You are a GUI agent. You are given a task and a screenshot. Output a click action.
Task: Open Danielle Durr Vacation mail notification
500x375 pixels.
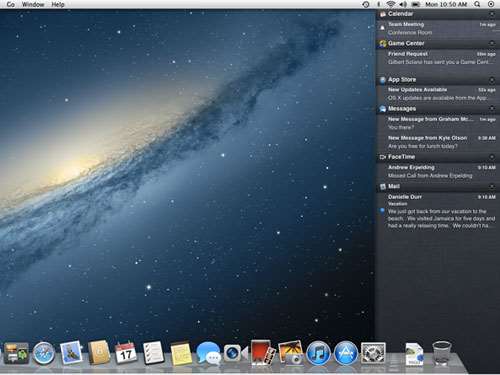[438, 211]
